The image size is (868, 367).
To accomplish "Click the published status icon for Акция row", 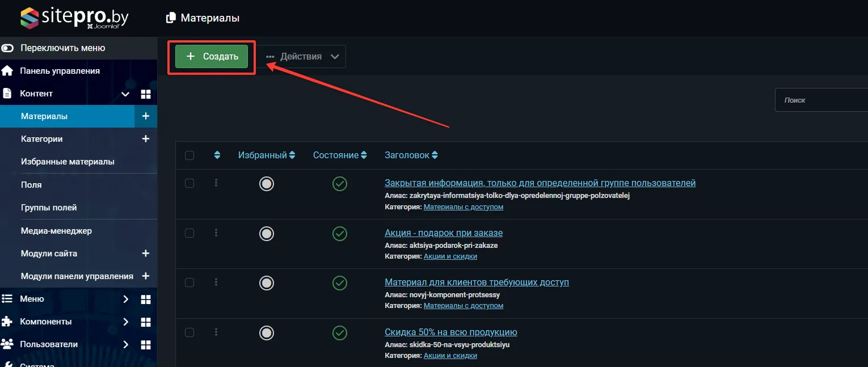I will (x=339, y=233).
